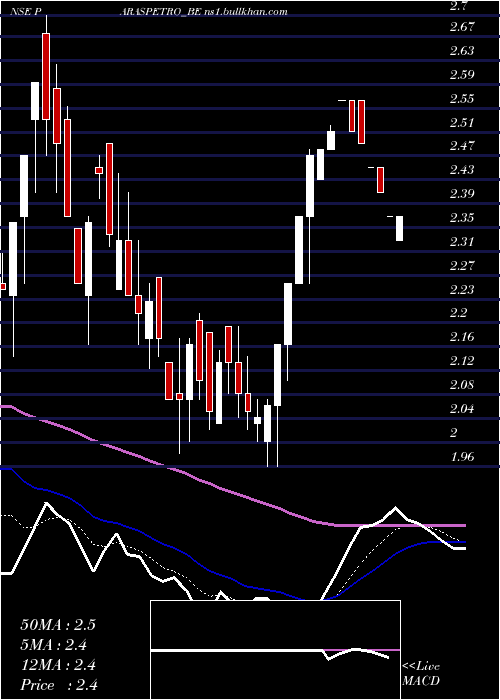
Task: Click the 2.43 price axis label
Action: (x=462, y=170)
